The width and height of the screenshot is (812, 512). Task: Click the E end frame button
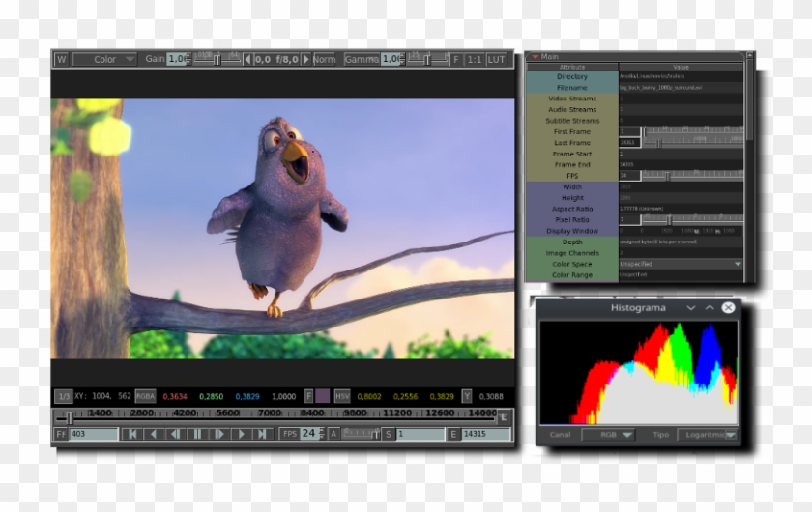pos(453,434)
